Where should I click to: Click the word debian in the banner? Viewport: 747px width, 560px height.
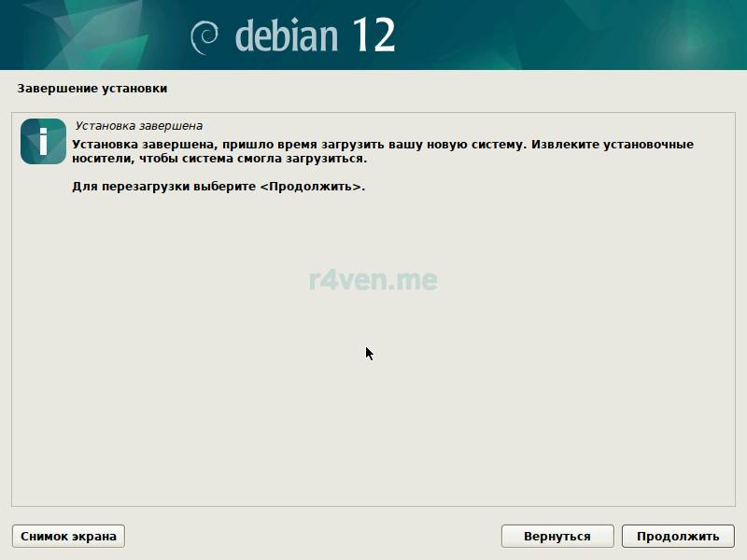(288, 35)
